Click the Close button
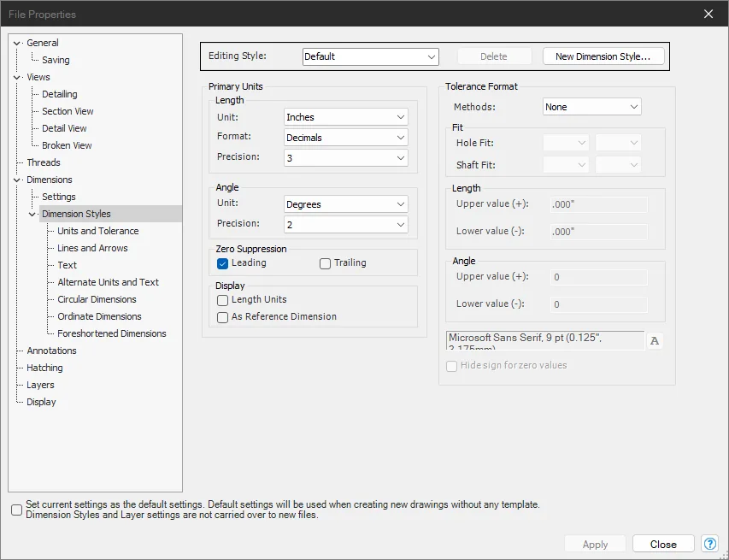This screenshot has height=560, width=729. [x=663, y=545]
